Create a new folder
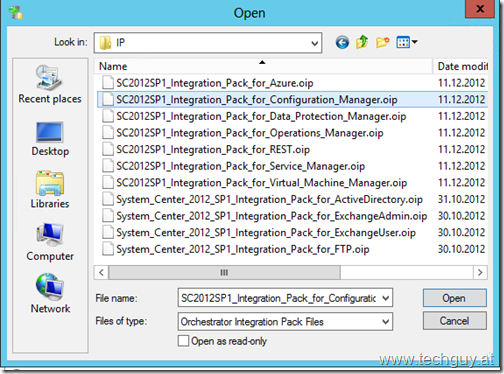Screen dimensions: 504x374 (x=382, y=42)
